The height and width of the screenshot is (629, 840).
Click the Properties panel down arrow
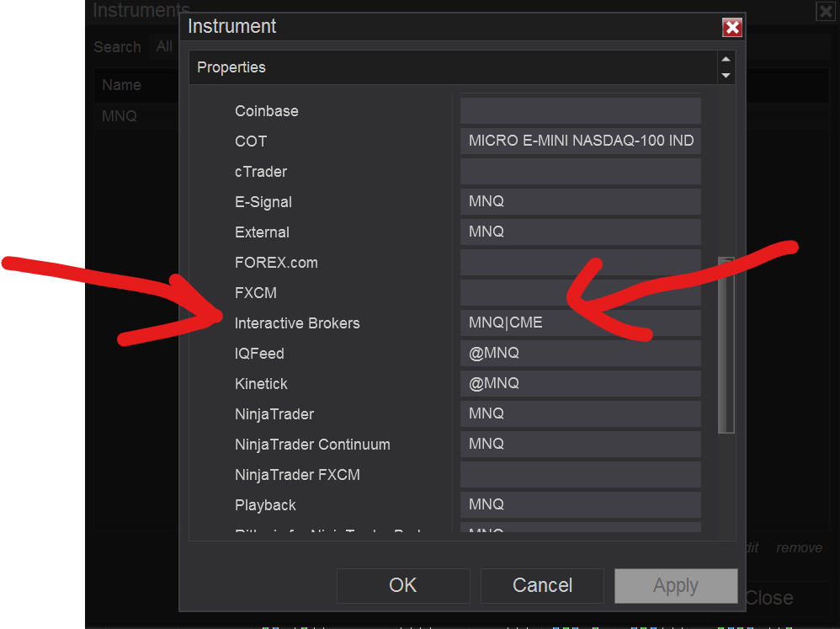point(726,76)
